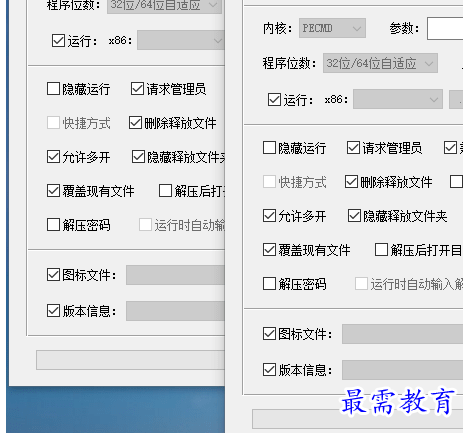Enable 隐藏运行 in the front dialog
463x433 pixels.
click(x=269, y=148)
